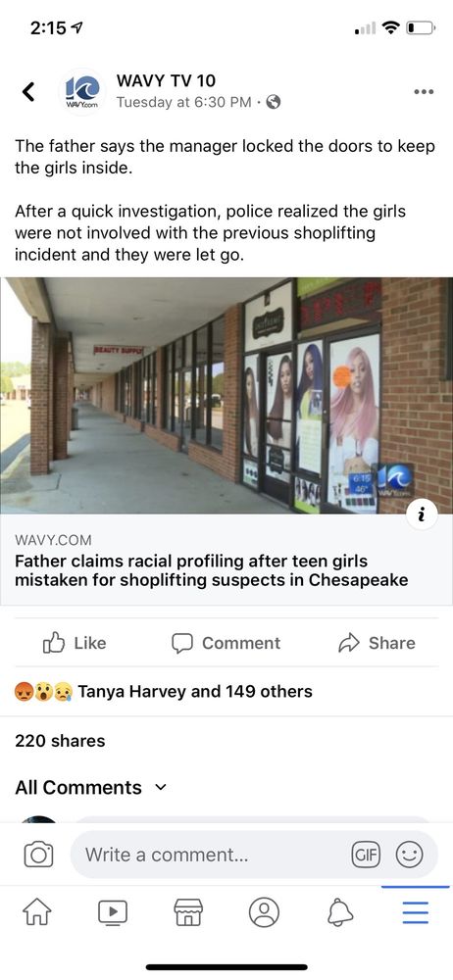View reactions from Tanya Harvey and 149 others
Screen dimensions: 453x980
pos(164,692)
